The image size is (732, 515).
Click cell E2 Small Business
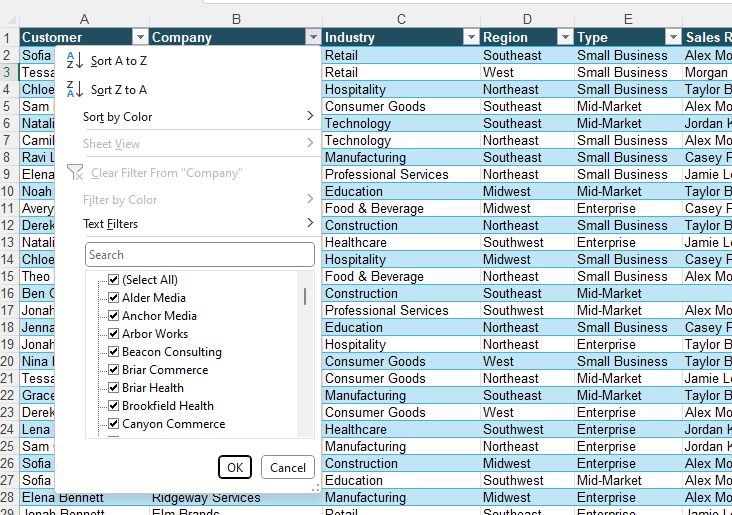pyautogui.click(x=628, y=55)
